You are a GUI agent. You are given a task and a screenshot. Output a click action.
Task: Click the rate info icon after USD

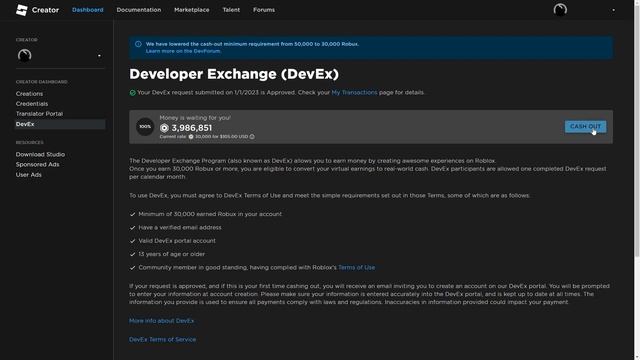252,137
